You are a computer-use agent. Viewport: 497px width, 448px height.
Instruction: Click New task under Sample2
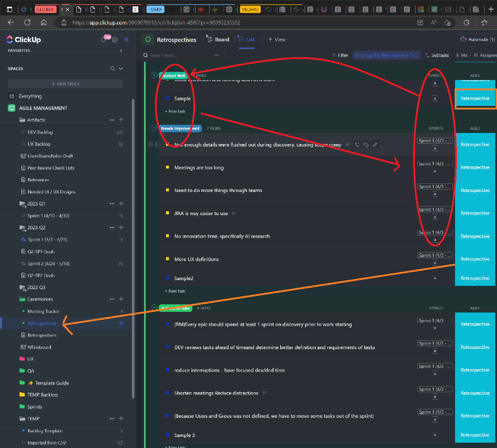coord(175,291)
